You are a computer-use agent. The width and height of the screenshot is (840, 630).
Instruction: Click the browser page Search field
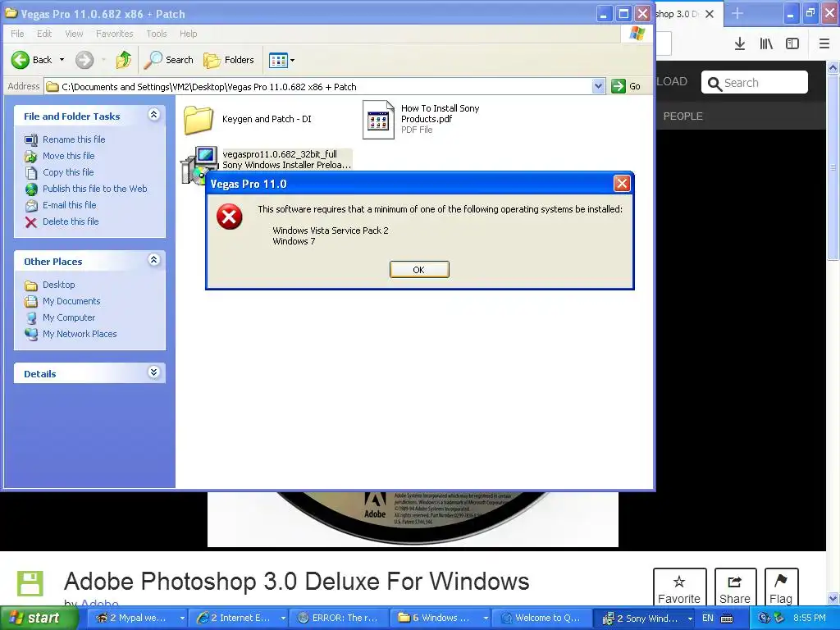(755, 83)
